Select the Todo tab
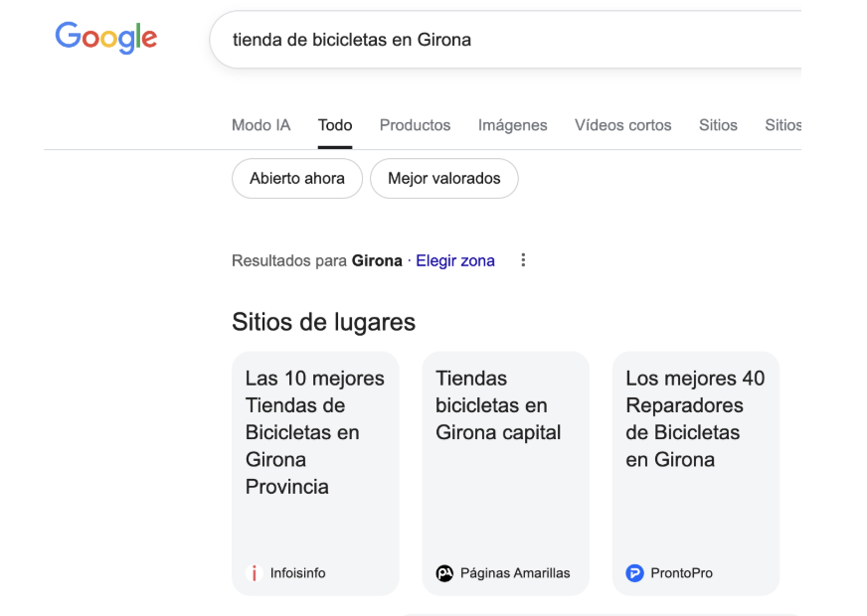The height and width of the screenshot is (616, 867). [x=335, y=125]
